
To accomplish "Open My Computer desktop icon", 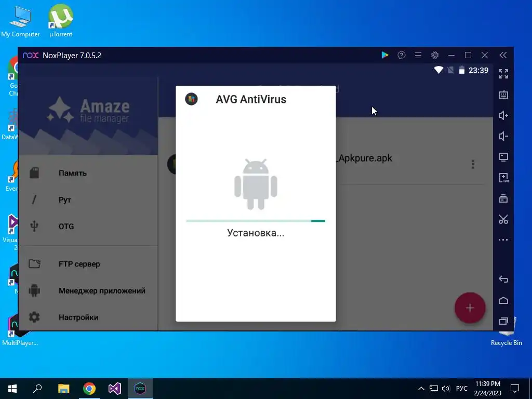I will coord(20,21).
